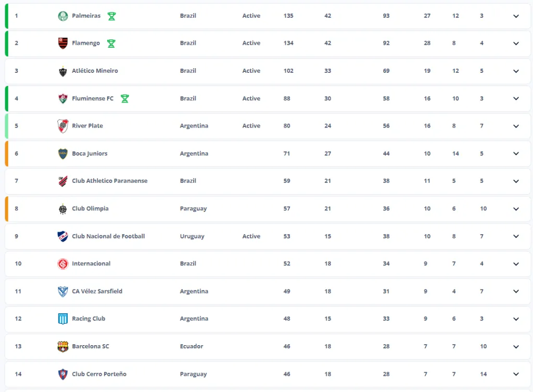Click the Internacional club crest
The height and width of the screenshot is (392, 533).
64,263
